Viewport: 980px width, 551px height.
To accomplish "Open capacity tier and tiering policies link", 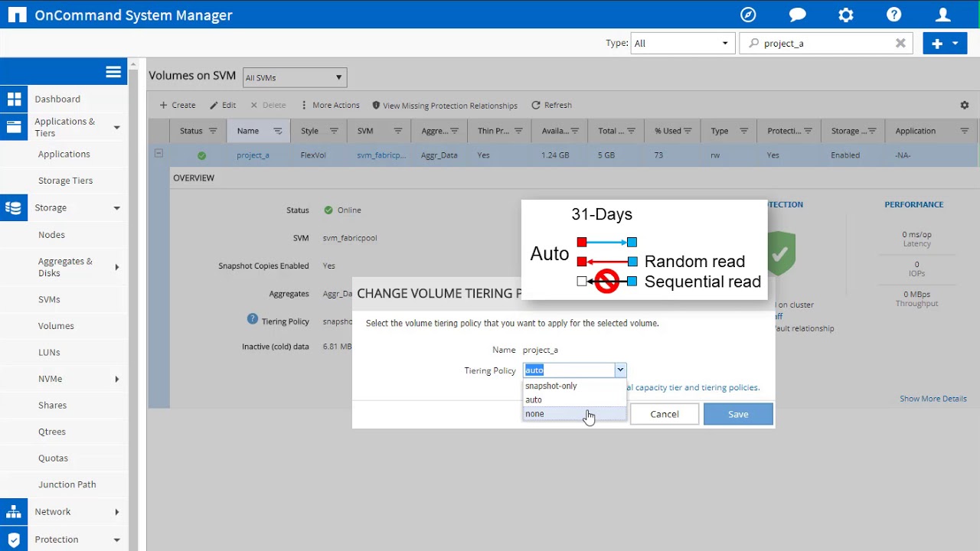I will (693, 387).
